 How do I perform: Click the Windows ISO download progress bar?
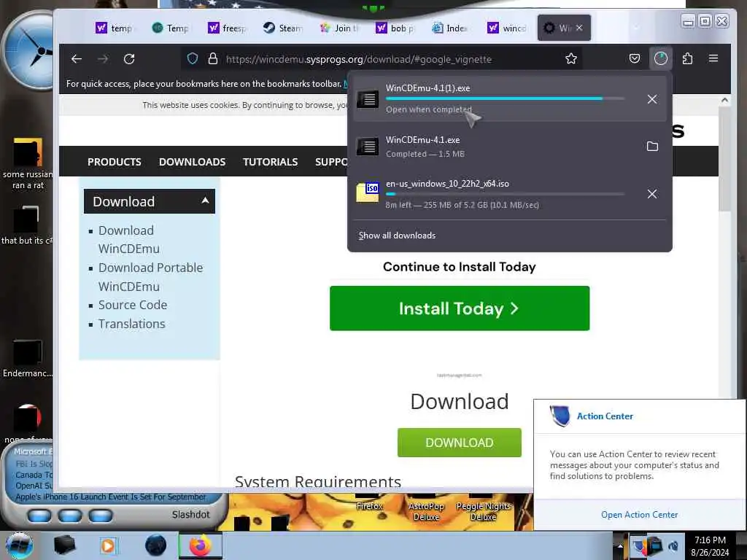(505, 194)
